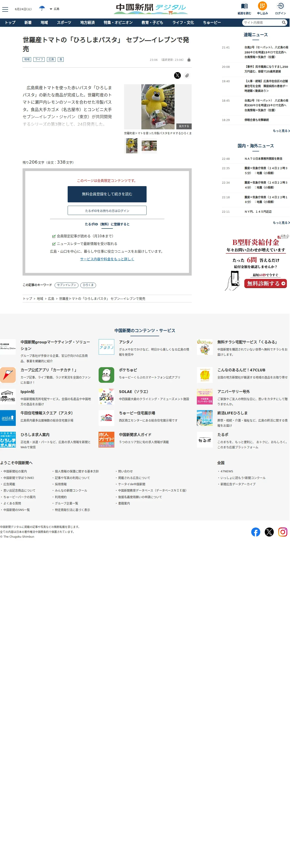Image resolution: width=290 pixels, height=868 pixels.
Task: Focus the サイト内検索 search field
Action: (x=262, y=23)
